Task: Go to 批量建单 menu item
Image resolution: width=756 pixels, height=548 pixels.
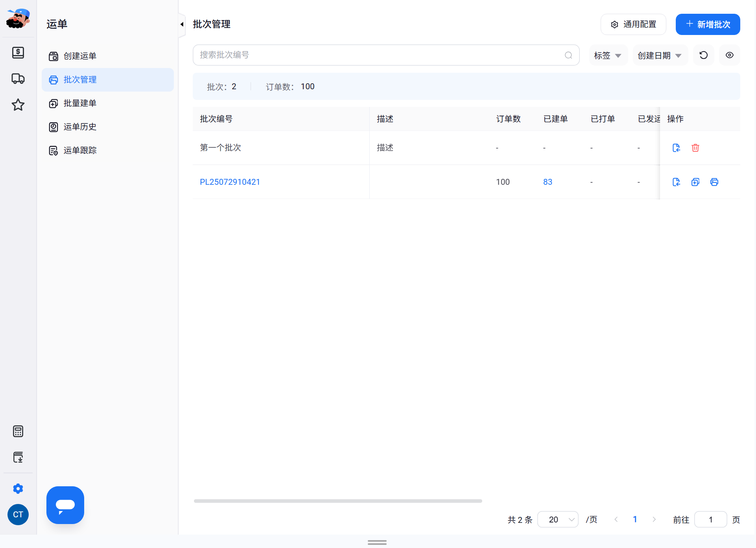Action: click(108, 103)
